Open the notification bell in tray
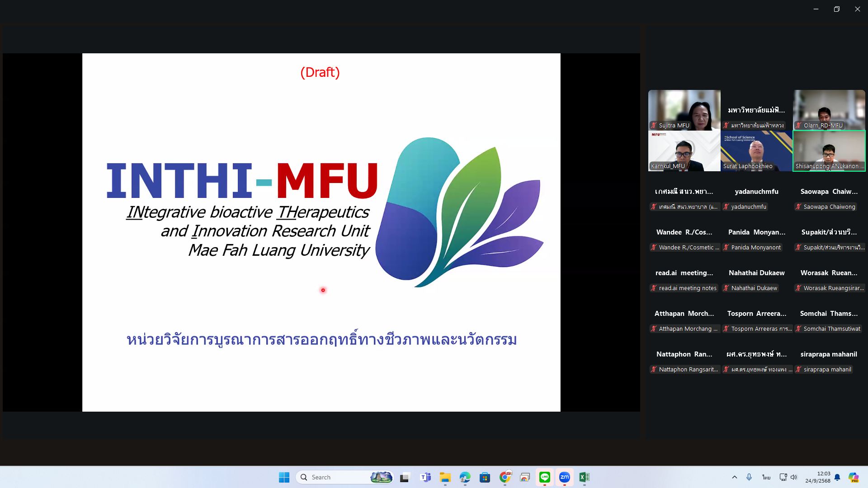This screenshot has height=488, width=868. [x=837, y=477]
